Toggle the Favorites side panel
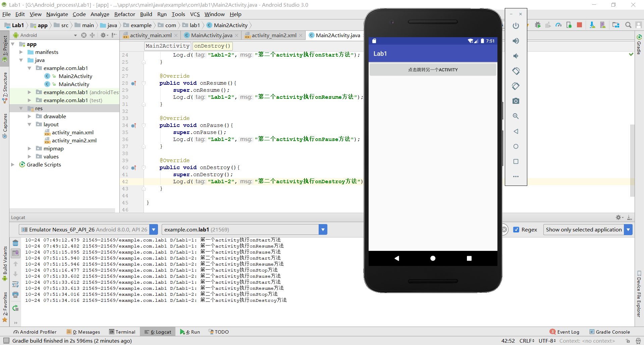 5,307
